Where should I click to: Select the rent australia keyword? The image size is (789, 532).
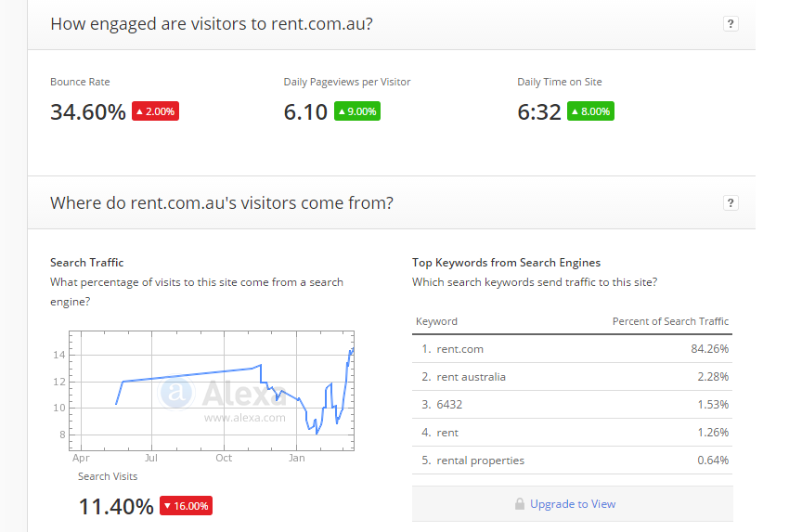coord(471,376)
